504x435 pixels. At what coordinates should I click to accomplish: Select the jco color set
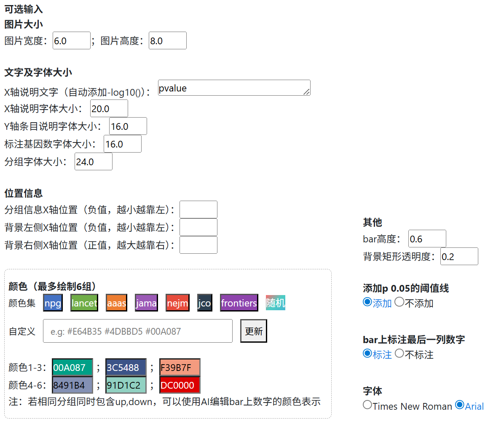[204, 303]
